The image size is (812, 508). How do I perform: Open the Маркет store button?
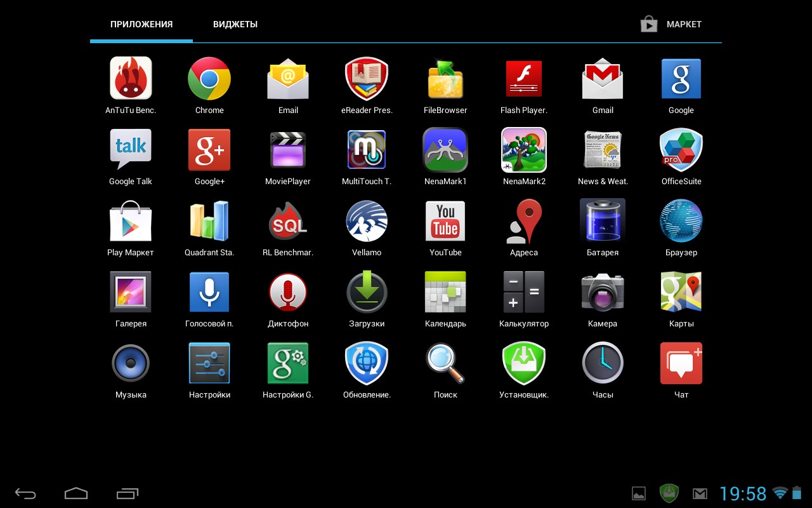671,24
